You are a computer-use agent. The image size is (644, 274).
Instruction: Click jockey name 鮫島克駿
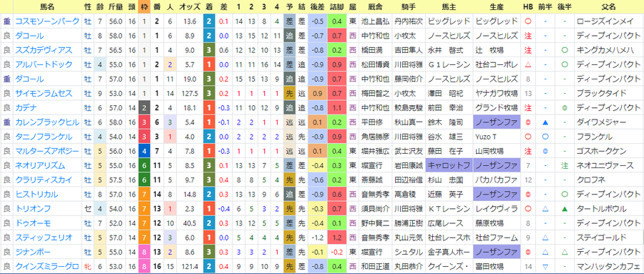(x=409, y=107)
